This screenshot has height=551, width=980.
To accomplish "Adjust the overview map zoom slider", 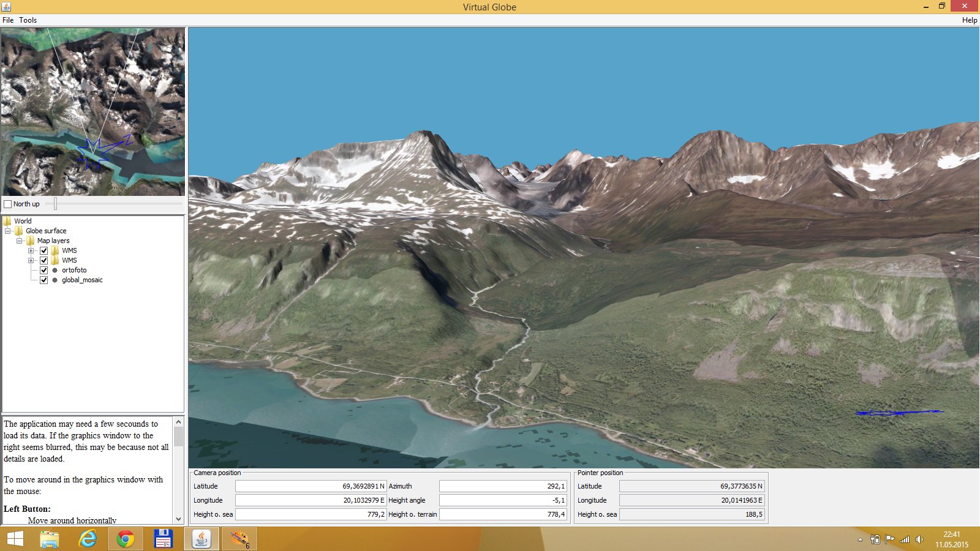I will 55,204.
